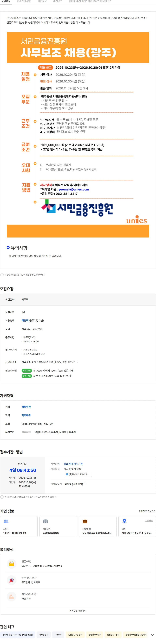Click the 편의·여가·건강 icon

(12, 597)
